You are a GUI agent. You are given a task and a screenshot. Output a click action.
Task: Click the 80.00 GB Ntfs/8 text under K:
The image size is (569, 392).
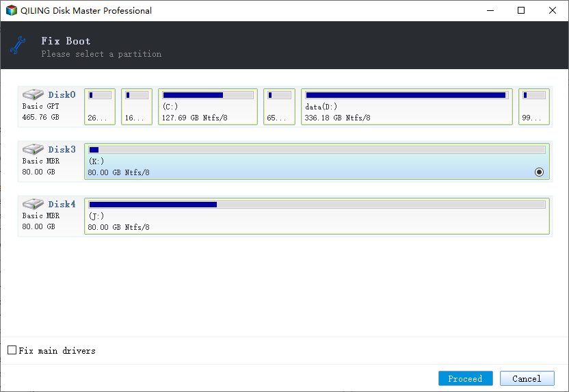pos(119,172)
